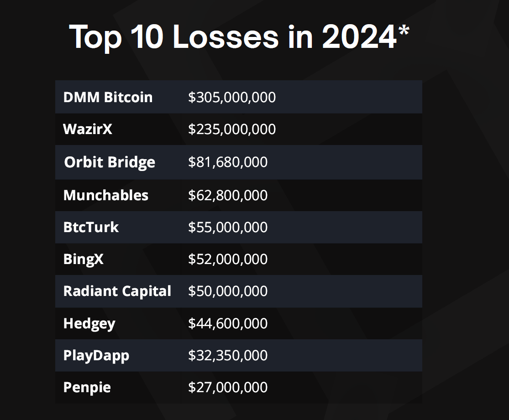Click the $55,000,000 loss figure
509x420 pixels.
click(x=228, y=227)
